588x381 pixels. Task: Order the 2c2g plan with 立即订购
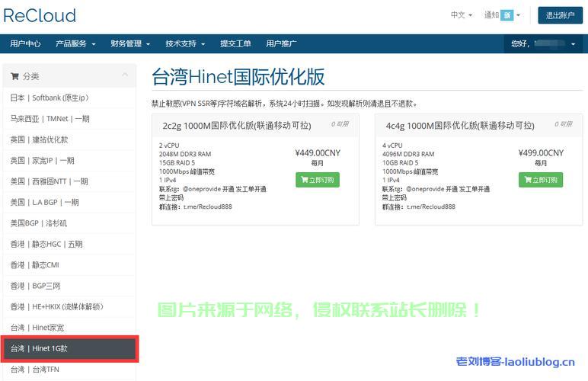pyautogui.click(x=318, y=180)
